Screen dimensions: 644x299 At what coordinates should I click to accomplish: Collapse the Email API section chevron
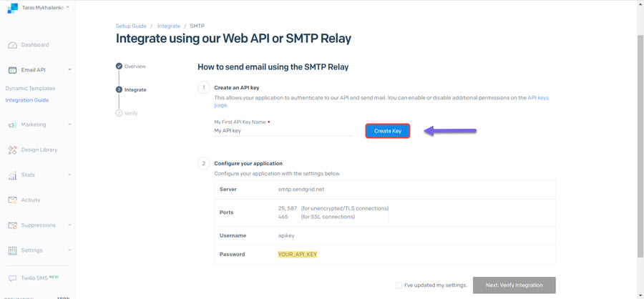[69, 69]
